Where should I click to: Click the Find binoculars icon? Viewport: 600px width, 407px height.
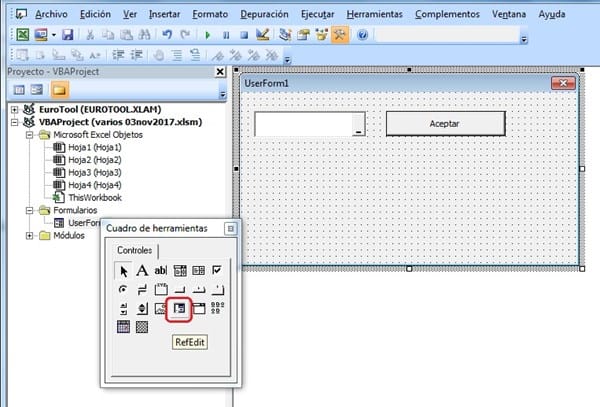(144, 35)
